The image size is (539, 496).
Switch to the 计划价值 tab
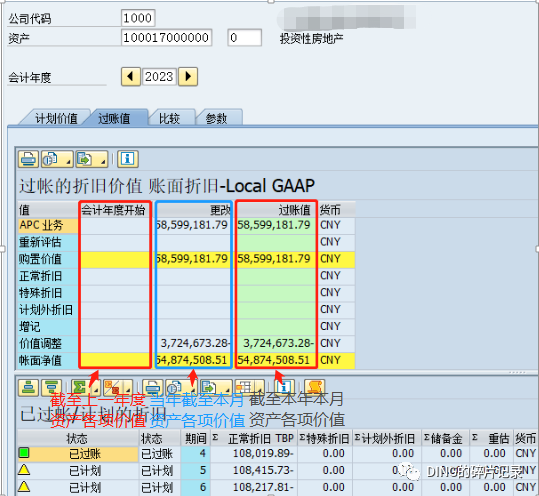[56, 118]
